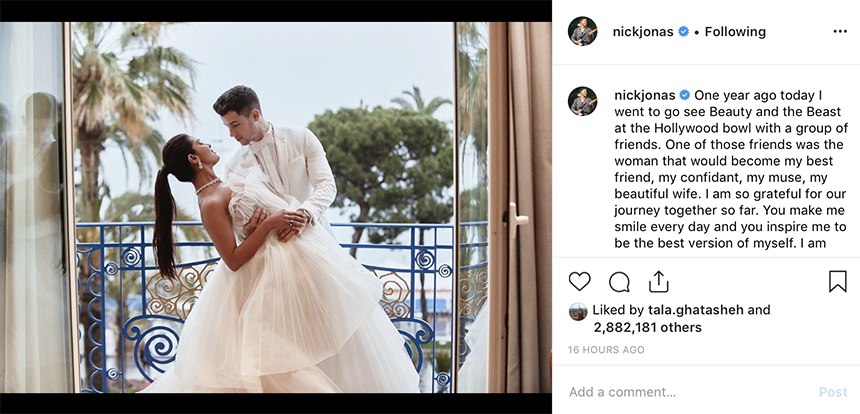Image resolution: width=860 pixels, height=414 pixels.
Task: Click the caption text to expand it
Action: pos(730,169)
